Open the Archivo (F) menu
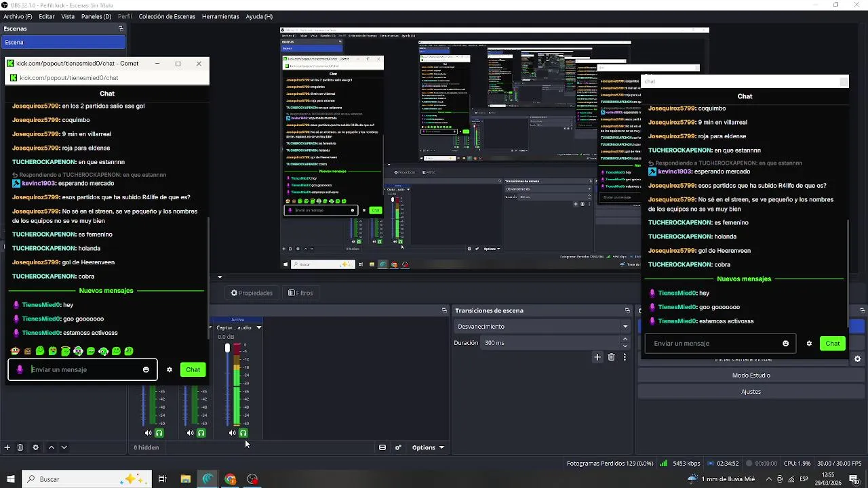868x488 pixels. pos(18,16)
